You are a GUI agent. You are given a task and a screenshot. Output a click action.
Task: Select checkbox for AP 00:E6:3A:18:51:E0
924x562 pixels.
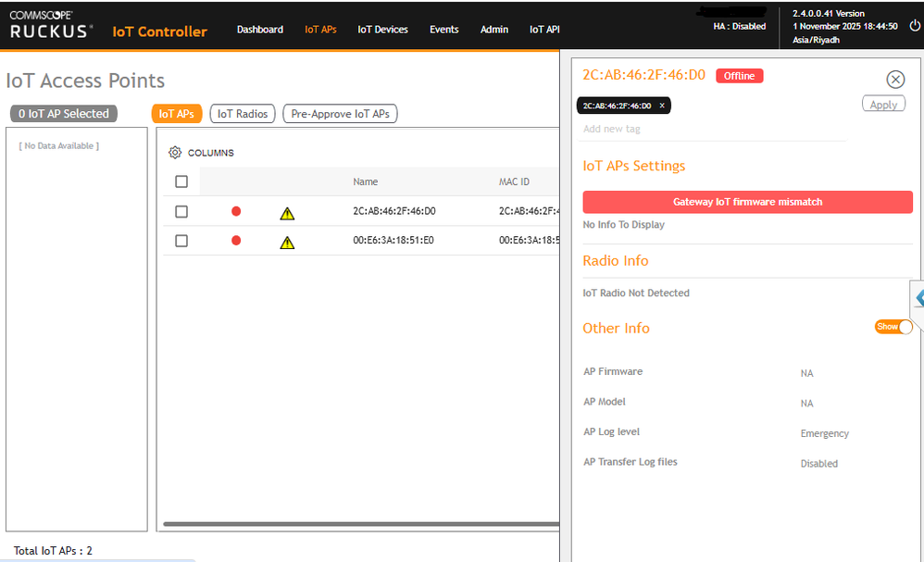181,241
